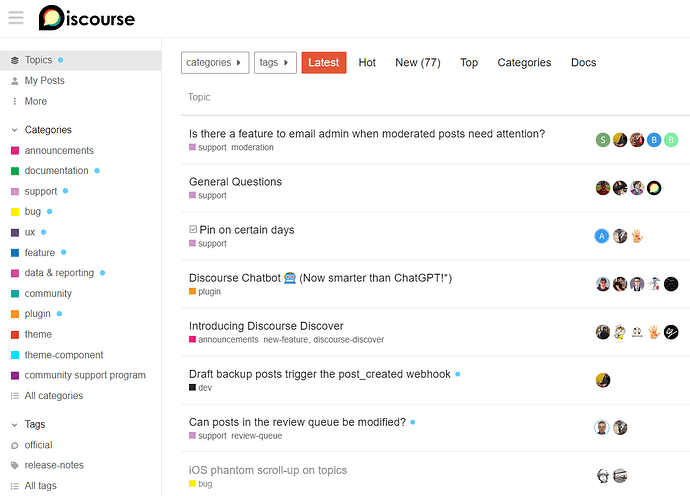Click the 'moderation' tag on first topic
The image size is (690, 496).
(252, 147)
